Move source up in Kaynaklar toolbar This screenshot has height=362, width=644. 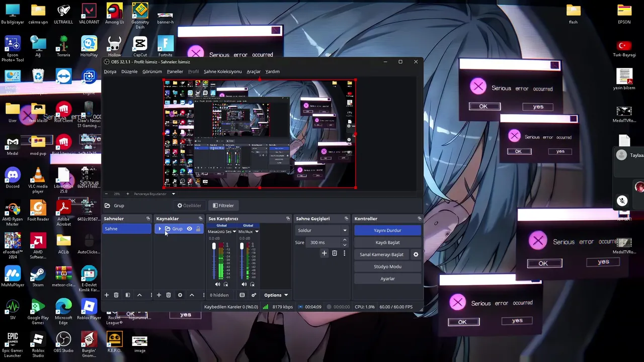pyautogui.click(x=192, y=295)
